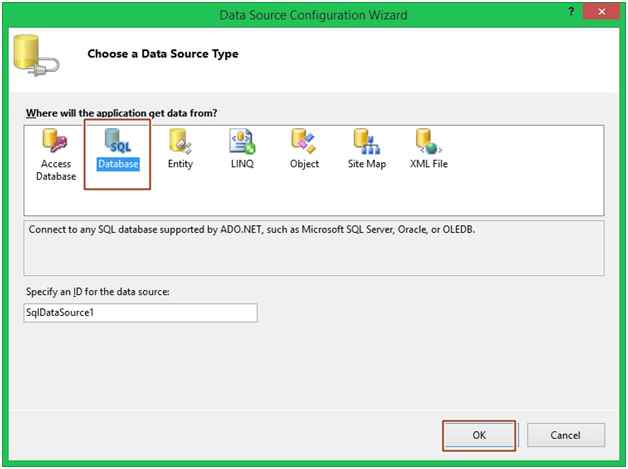
Task: Click the 'Site Map' label text
Action: (x=366, y=164)
